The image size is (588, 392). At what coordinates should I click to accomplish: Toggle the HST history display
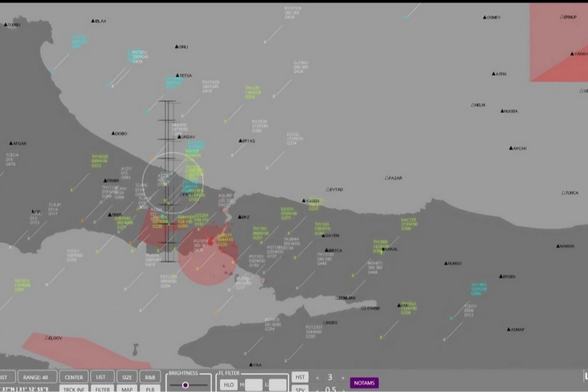click(299, 377)
